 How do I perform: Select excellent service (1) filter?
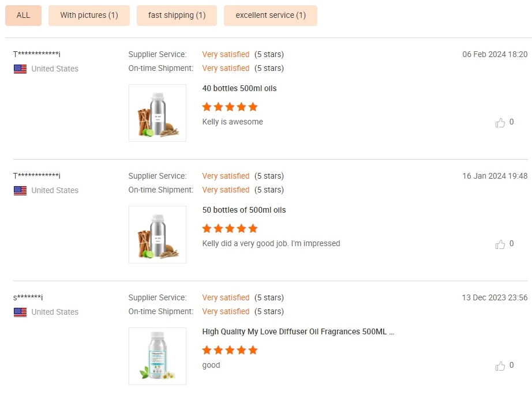point(271,16)
